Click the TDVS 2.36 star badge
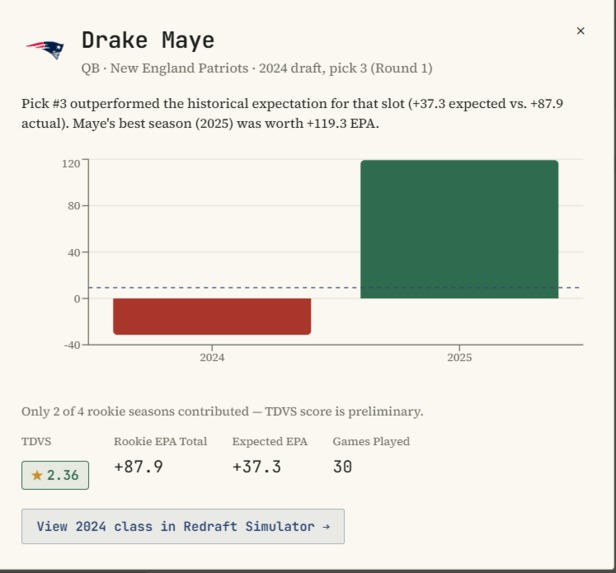Viewport: 616px width, 573px height. pyautogui.click(x=55, y=475)
